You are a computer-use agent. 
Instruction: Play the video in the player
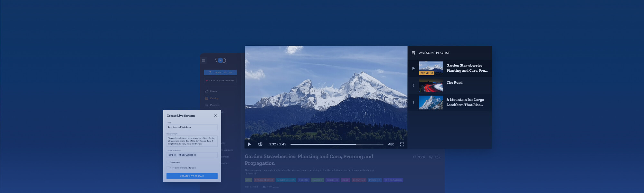pos(249,144)
